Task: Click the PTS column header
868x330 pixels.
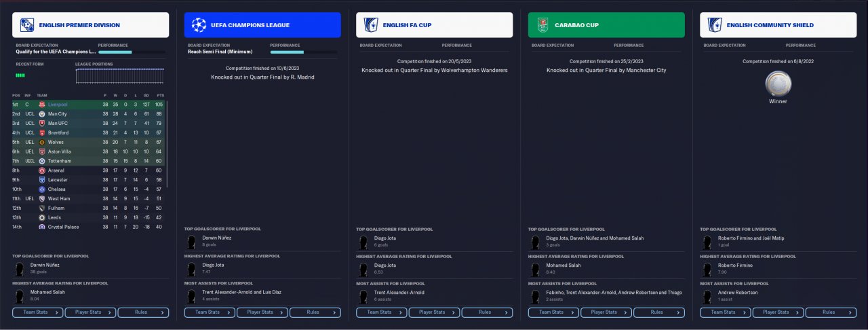Action: pyautogui.click(x=159, y=95)
